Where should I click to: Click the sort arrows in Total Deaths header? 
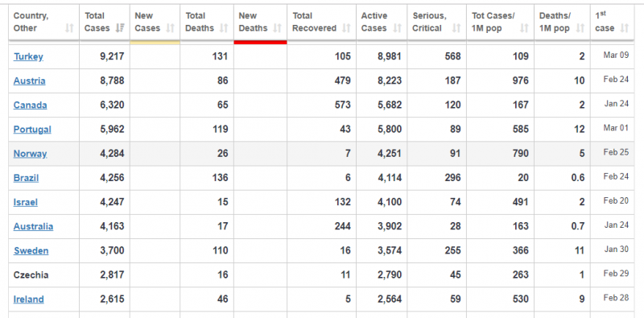(x=224, y=28)
